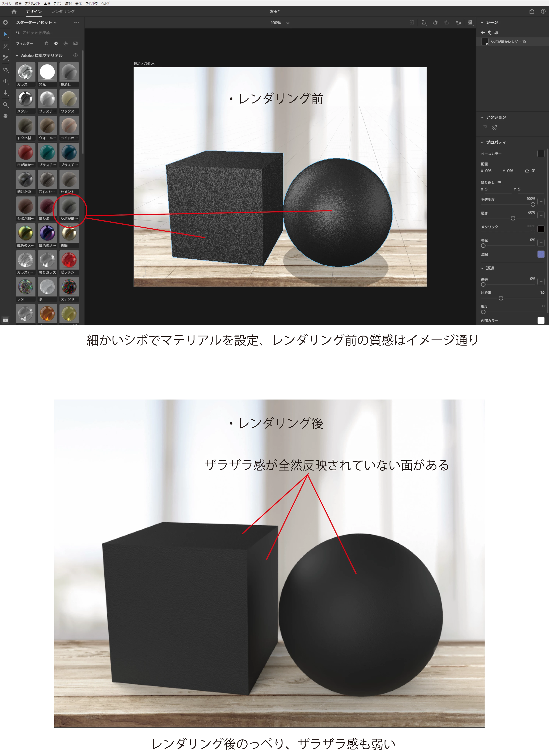Click the Home icon
Image resolution: width=549 pixels, height=756 pixels.
(x=14, y=11)
